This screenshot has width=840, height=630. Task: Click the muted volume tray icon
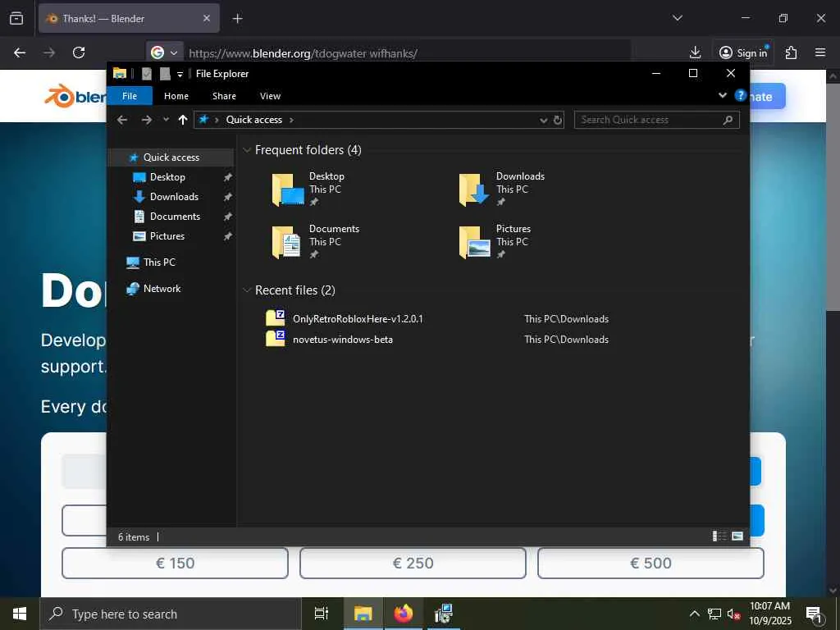coord(733,614)
